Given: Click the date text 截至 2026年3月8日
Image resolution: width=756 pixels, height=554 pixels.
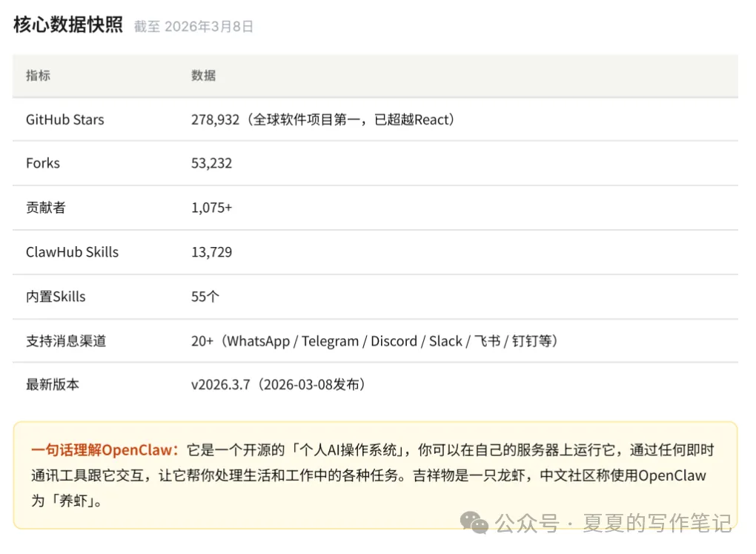Looking at the screenshot, I should pyautogui.click(x=193, y=27).
